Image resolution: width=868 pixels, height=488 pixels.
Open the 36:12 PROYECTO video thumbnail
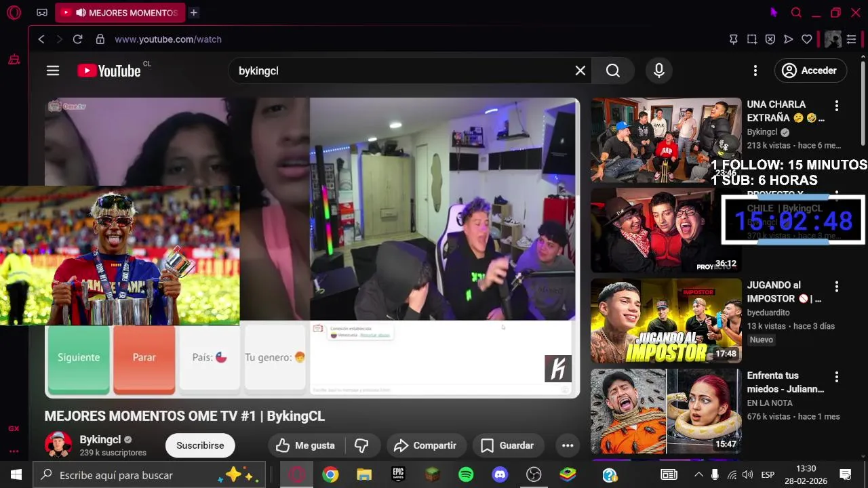[666, 230]
